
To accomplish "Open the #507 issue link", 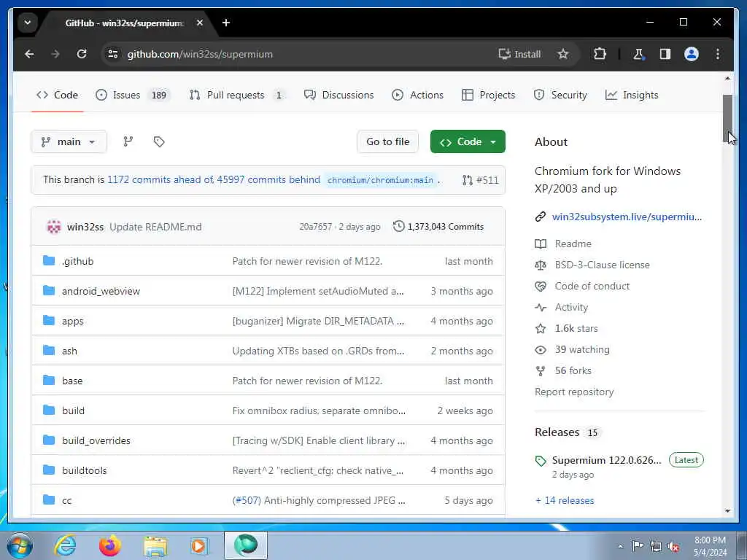I will point(247,500).
